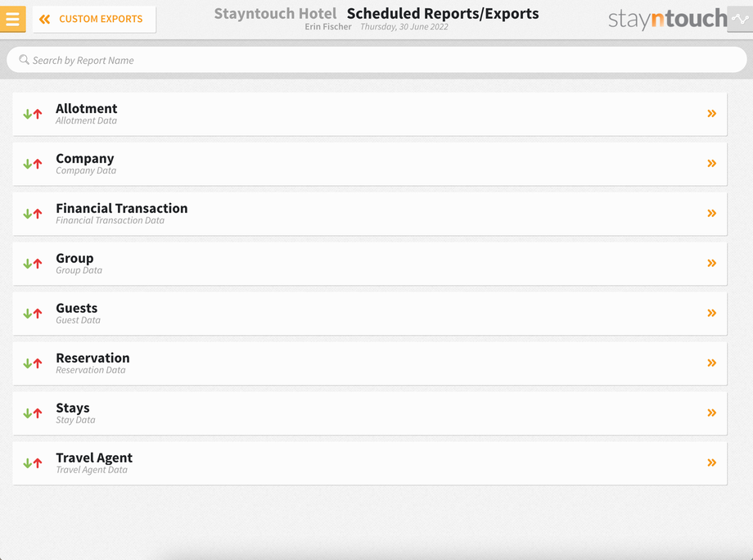753x560 pixels.
Task: Click the Financial Transaction export arrows icon
Action: coord(33,214)
